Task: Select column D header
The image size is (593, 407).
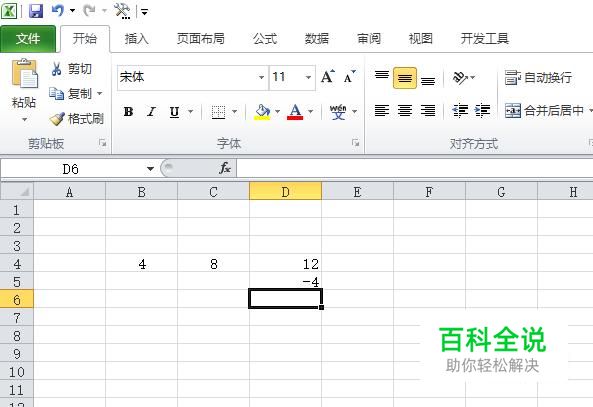Action: (286, 191)
